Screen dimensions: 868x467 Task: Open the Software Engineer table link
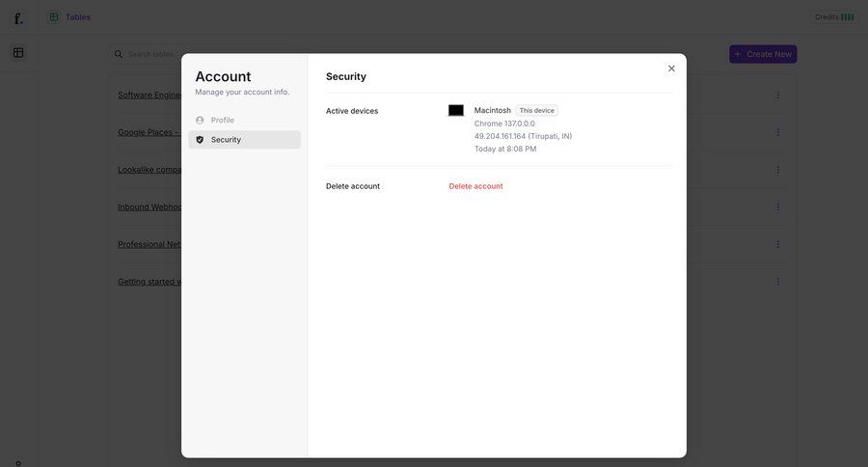(149, 96)
